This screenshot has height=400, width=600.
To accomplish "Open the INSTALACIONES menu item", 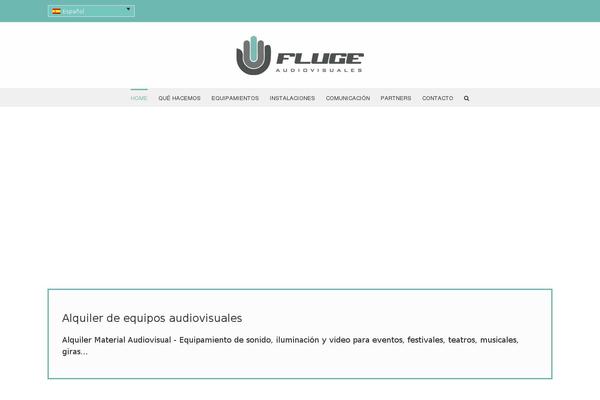I will pos(292,98).
